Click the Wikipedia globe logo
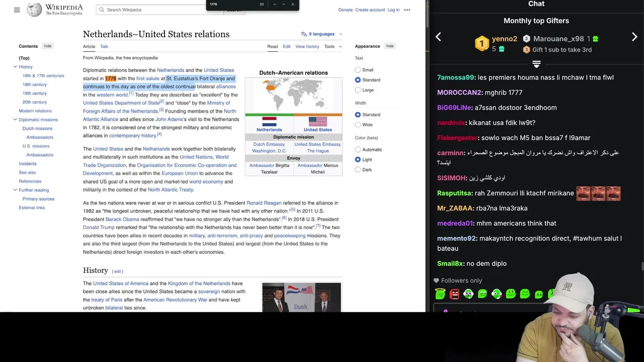Screen dimensions: 644x362 point(34,10)
